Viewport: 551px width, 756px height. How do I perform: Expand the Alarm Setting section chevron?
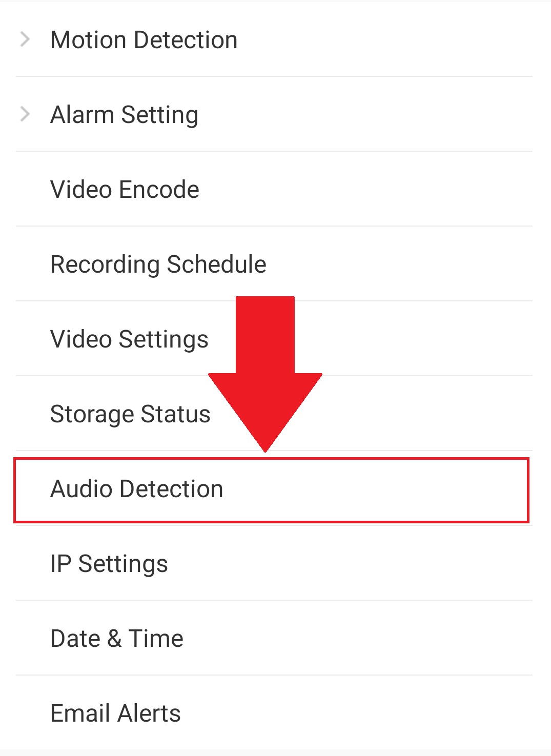click(x=24, y=114)
